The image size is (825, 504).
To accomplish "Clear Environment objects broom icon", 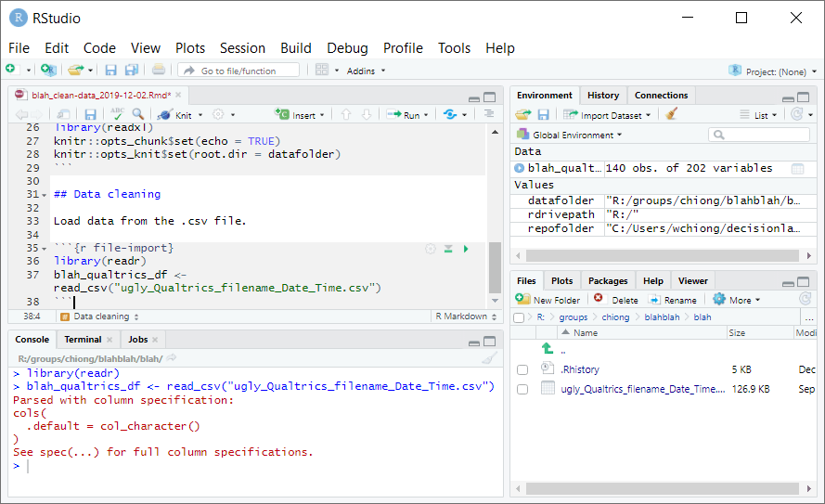I will (671, 114).
